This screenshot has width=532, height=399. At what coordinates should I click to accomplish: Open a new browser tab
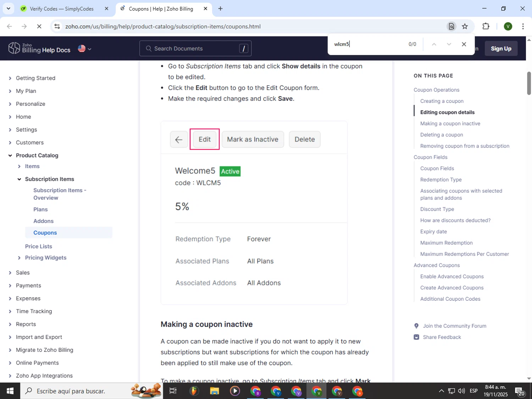[x=221, y=9]
